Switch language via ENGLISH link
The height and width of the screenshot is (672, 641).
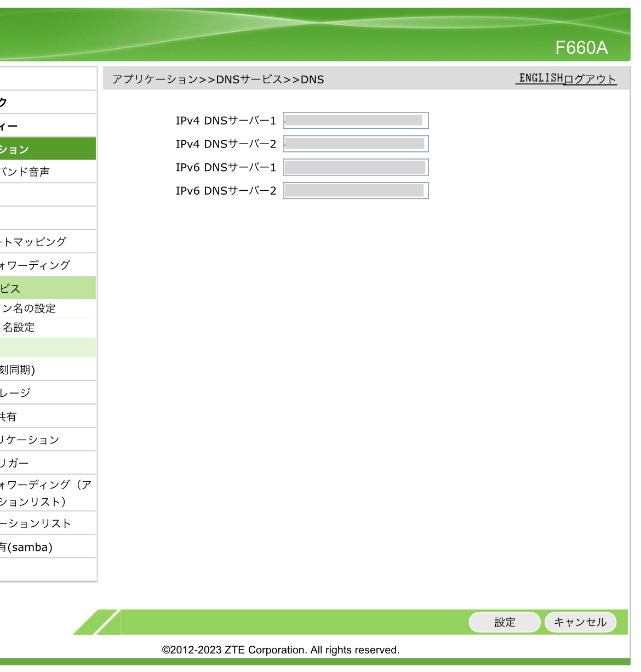[x=541, y=78]
